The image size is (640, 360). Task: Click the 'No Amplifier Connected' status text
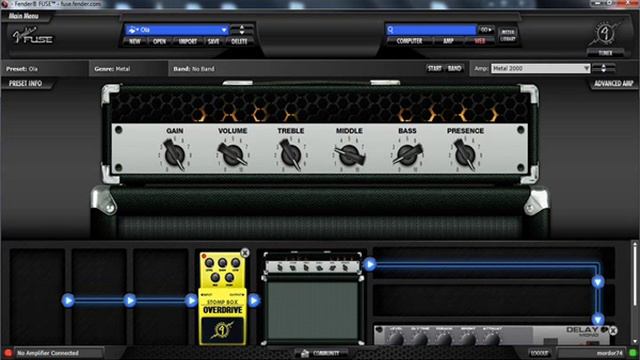click(48, 353)
